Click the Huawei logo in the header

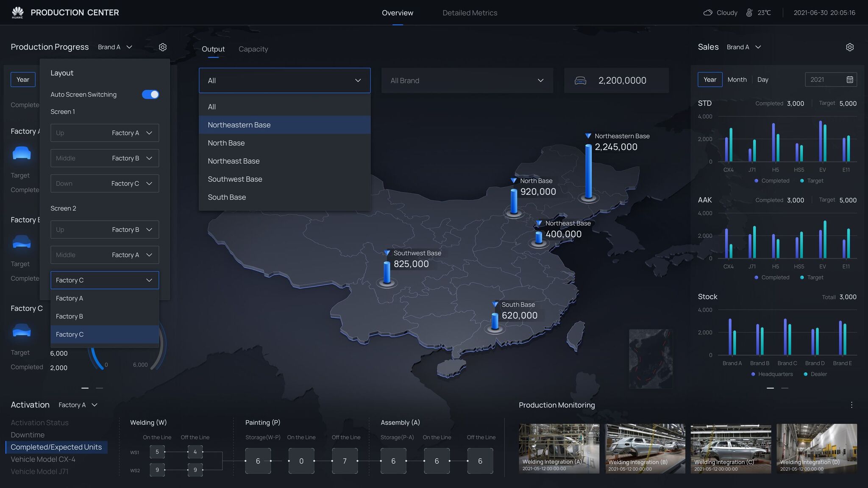coord(17,12)
